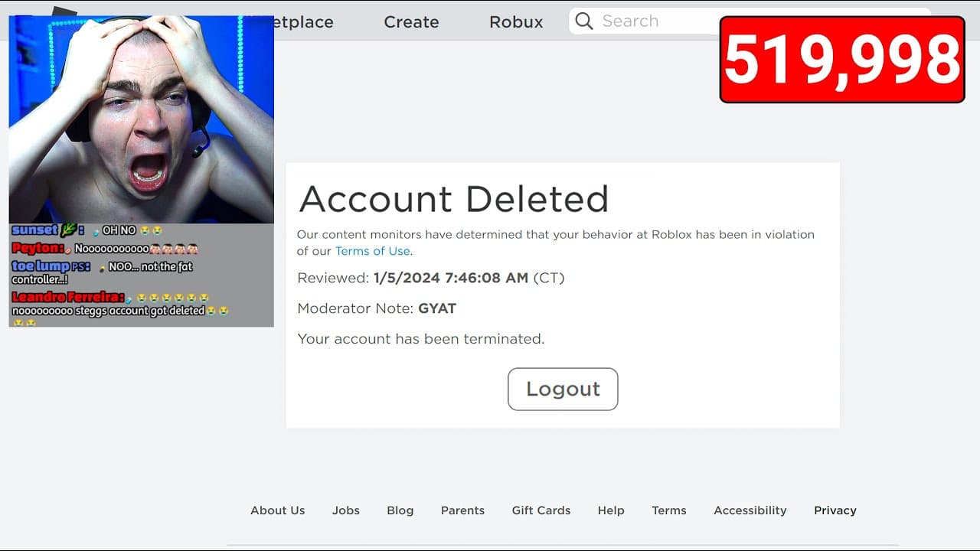The width and height of the screenshot is (980, 551).
Task: Open the Create tab
Action: [411, 22]
